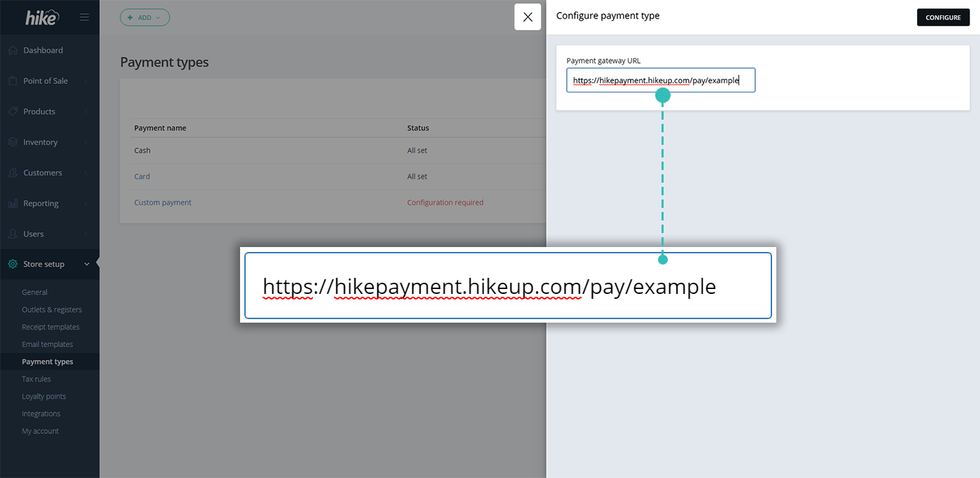Open the Card payment link

(x=142, y=176)
